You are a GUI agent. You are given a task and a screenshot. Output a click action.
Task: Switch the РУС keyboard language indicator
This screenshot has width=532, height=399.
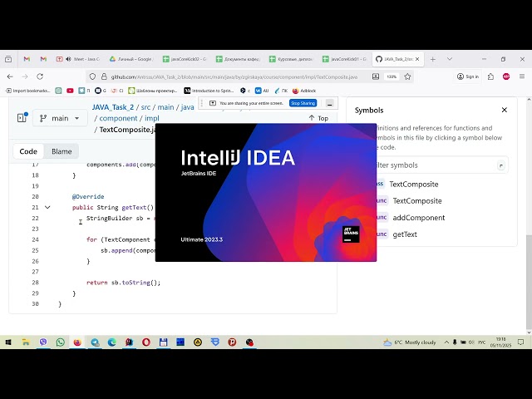tap(482, 342)
